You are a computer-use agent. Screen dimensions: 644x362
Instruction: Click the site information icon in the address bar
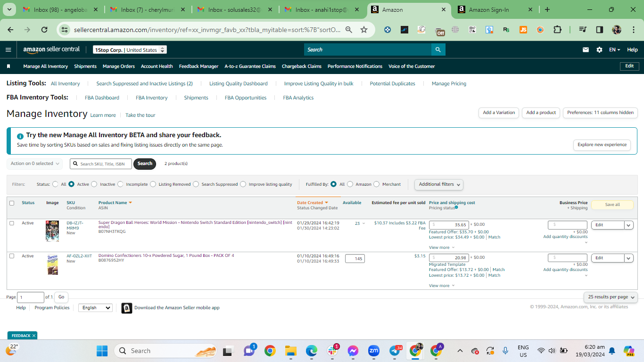pyautogui.click(x=65, y=30)
